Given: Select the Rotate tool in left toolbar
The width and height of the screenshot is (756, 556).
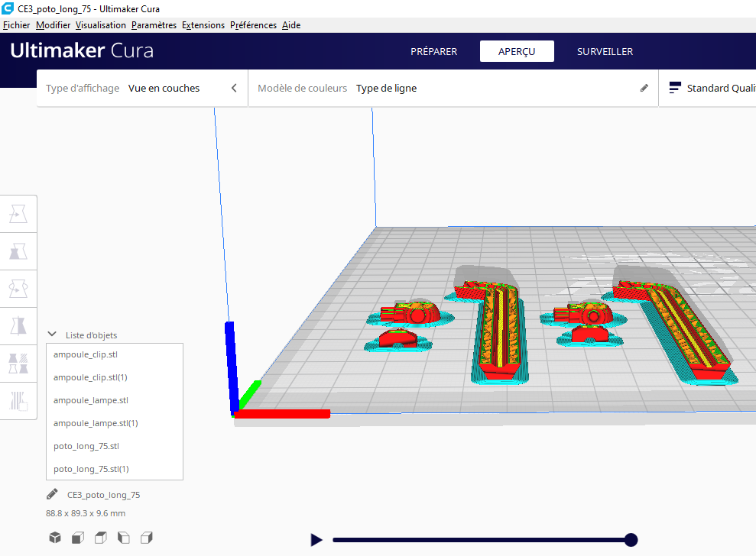Looking at the screenshot, I should tap(18, 289).
